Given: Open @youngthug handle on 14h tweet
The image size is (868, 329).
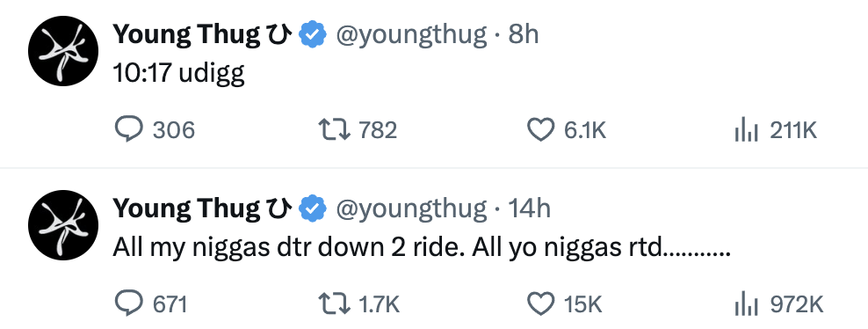Looking at the screenshot, I should (x=412, y=209).
